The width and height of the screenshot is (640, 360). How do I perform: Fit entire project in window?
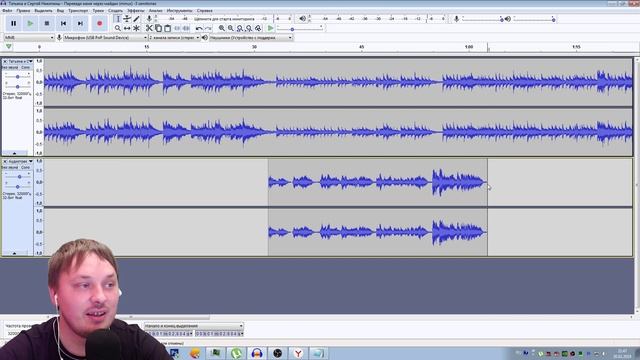(x=249, y=28)
